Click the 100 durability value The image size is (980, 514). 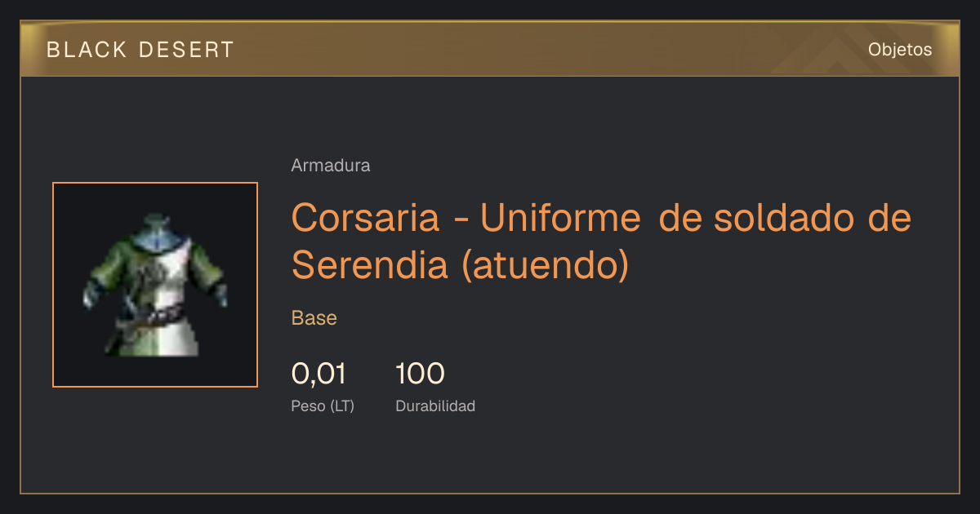point(420,374)
